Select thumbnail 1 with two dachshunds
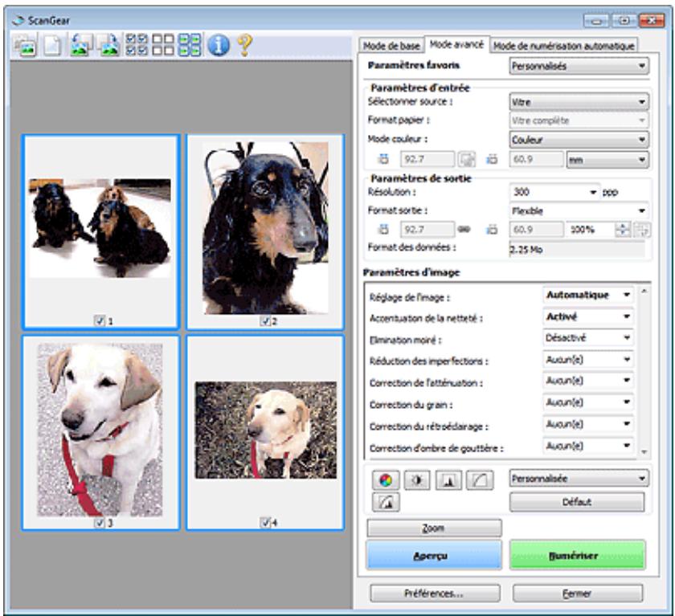Viewport: 675px width, 616px height. tap(100, 231)
